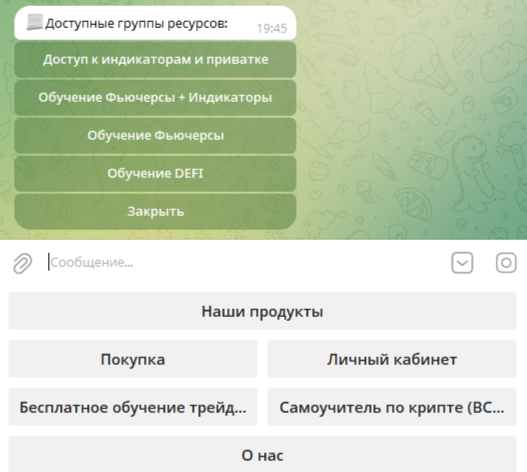527x472 pixels.
Task: Open 'Наши продукты' keyboard button
Action: (x=262, y=311)
